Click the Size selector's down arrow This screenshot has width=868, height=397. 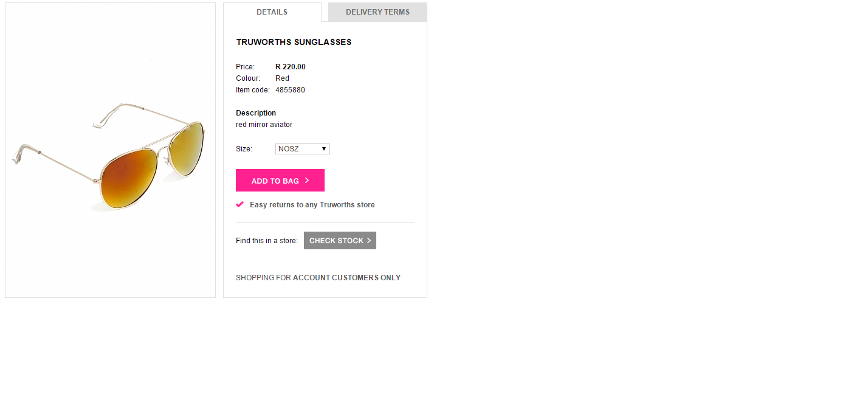325,149
